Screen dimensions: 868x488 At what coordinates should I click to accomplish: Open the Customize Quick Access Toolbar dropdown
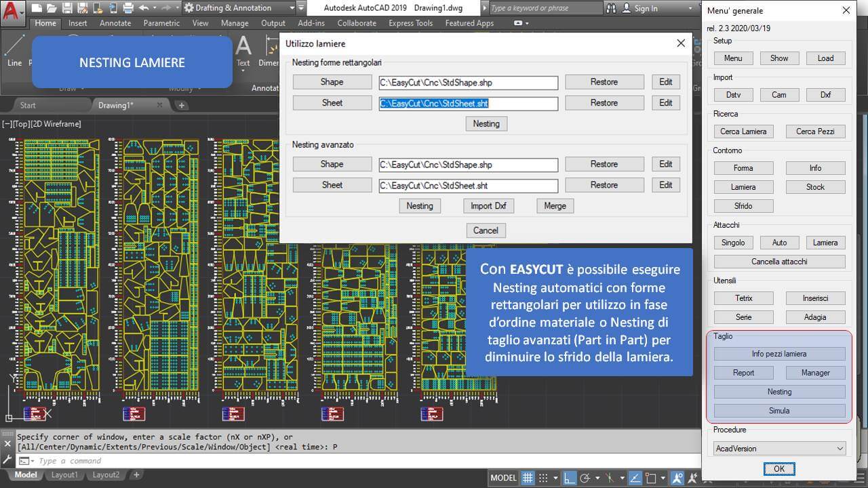coord(301,8)
